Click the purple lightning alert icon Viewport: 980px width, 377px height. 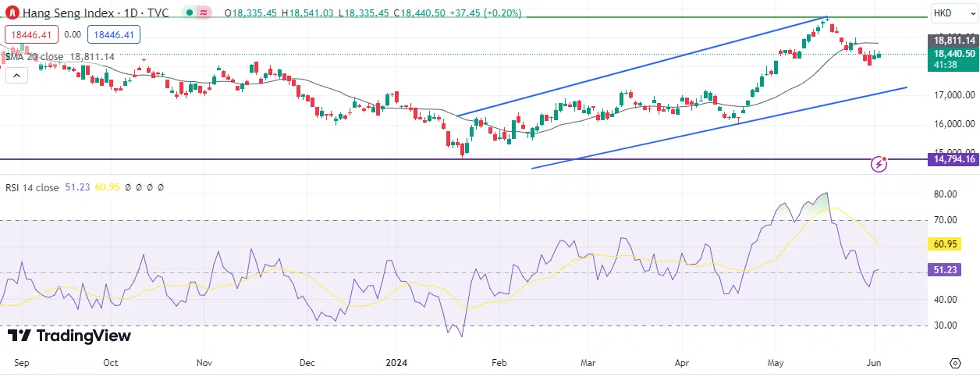click(x=880, y=164)
